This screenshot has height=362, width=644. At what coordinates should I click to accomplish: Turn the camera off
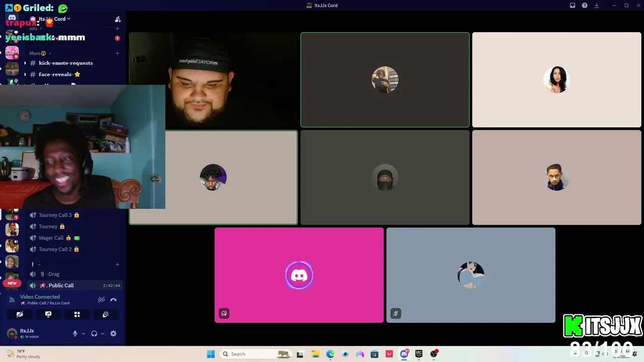point(20,314)
